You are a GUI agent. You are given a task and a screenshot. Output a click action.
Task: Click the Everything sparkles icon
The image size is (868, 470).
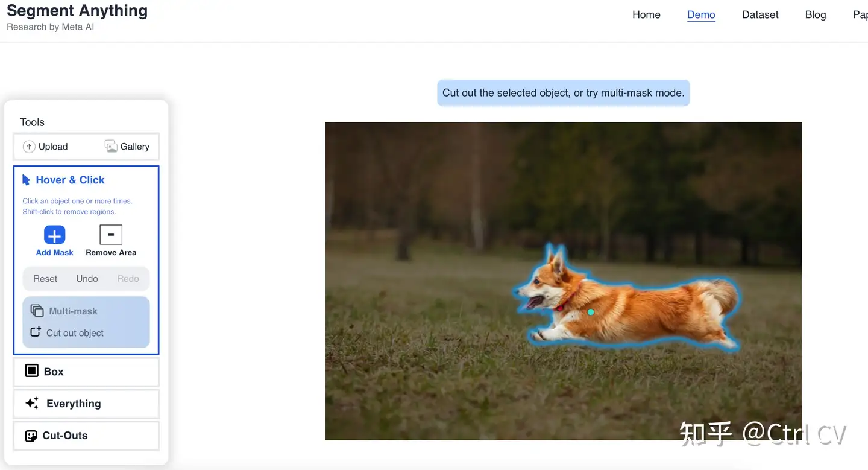pyautogui.click(x=32, y=403)
